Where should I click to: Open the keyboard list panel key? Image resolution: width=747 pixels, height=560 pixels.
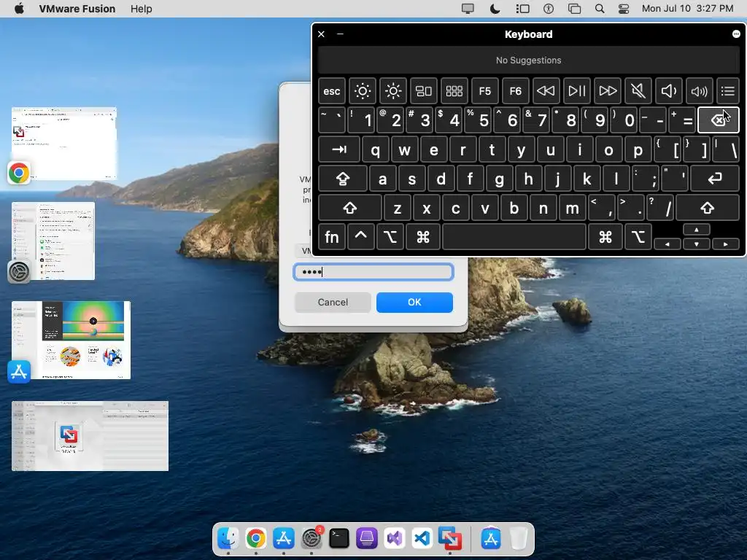pyautogui.click(x=728, y=91)
